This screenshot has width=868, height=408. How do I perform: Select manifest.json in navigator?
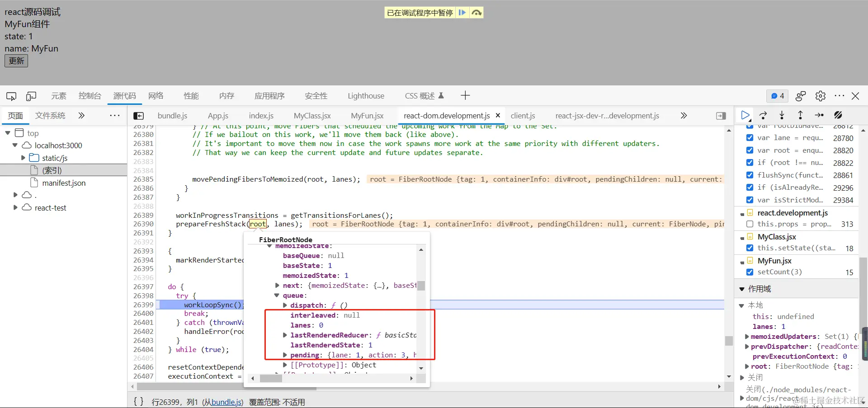[x=64, y=183]
